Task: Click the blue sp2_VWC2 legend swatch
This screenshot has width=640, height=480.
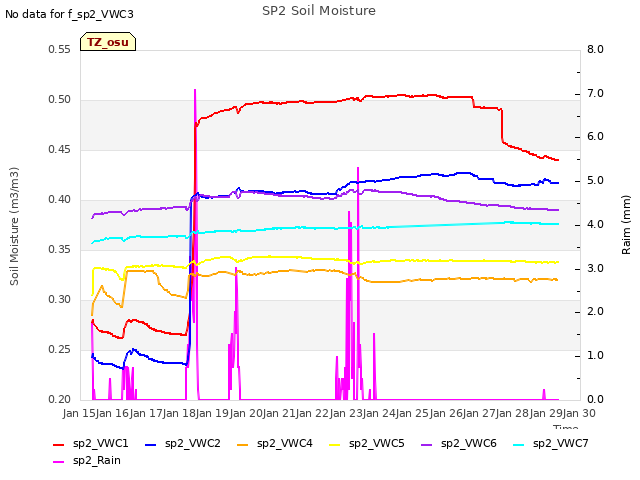Action: 151,444
